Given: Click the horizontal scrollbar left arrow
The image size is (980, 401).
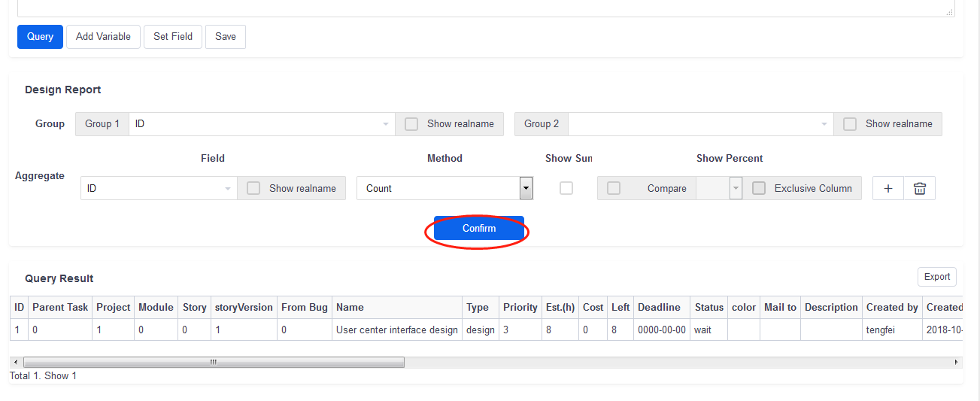Looking at the screenshot, I should tap(16, 363).
